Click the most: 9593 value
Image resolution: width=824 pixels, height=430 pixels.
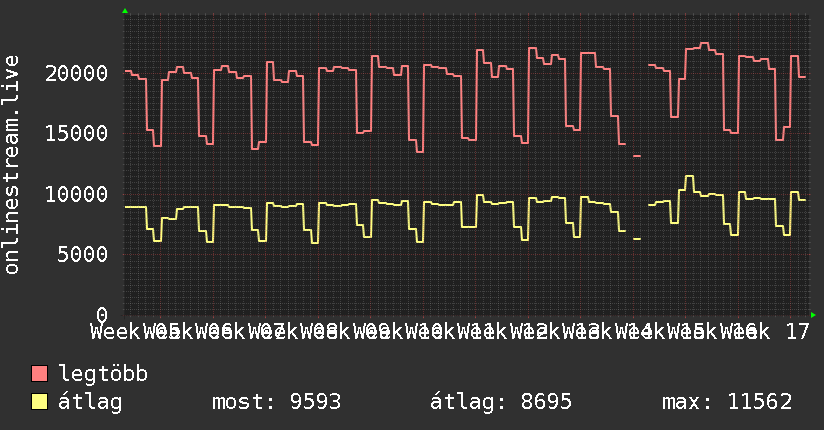click(276, 402)
